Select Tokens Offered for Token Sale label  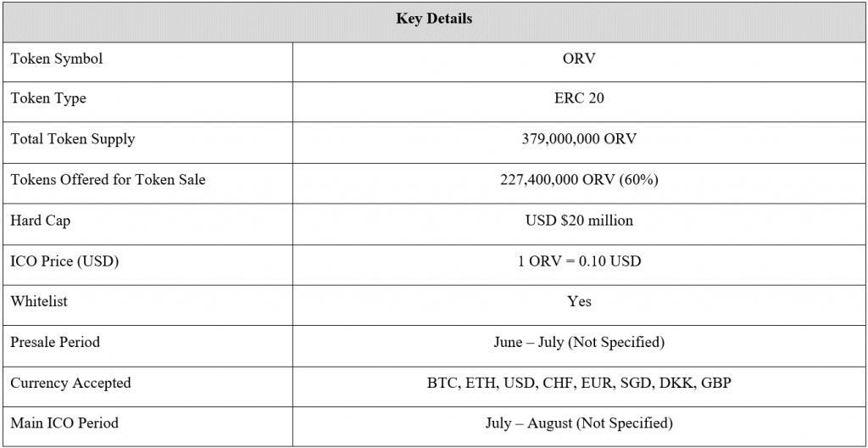point(108,180)
